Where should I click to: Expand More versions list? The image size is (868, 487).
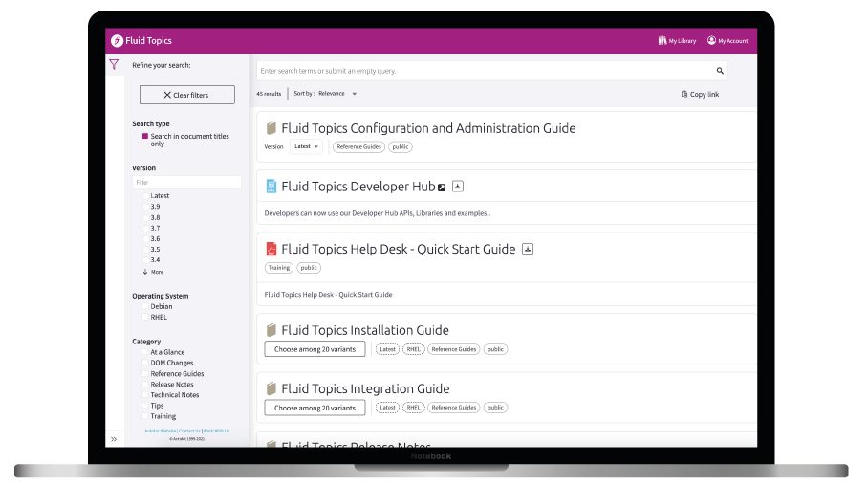pyautogui.click(x=153, y=272)
